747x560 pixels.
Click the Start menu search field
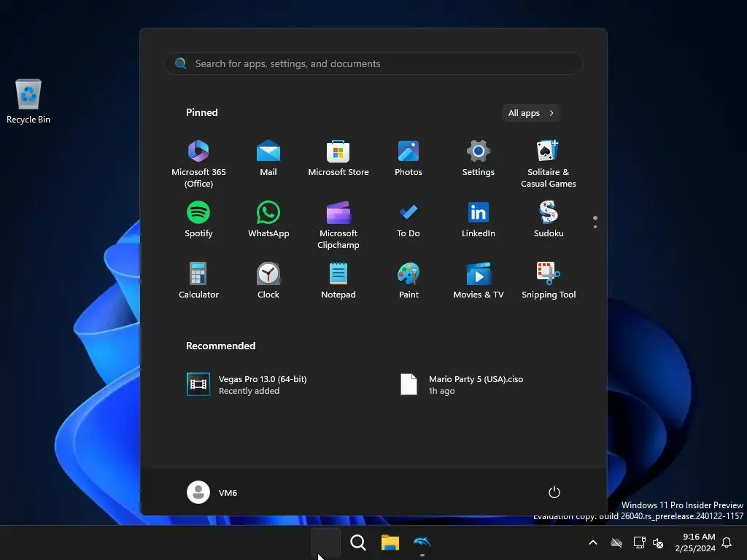pyautogui.click(x=373, y=63)
